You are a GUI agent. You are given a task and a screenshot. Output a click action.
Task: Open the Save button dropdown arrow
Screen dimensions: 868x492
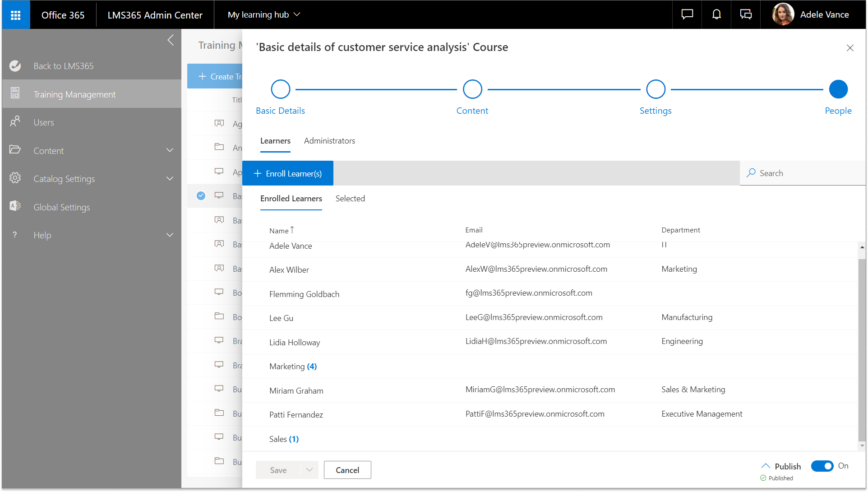[x=309, y=470]
